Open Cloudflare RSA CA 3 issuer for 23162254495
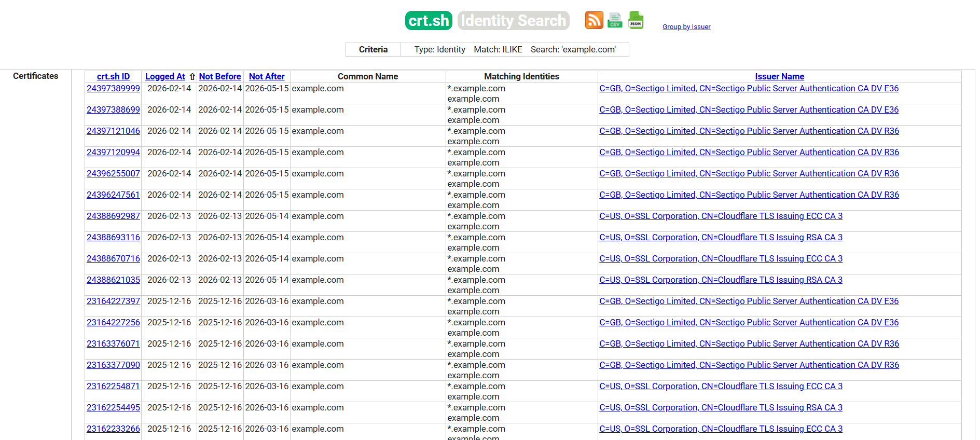Viewport: 980px width, 440px height. point(721,407)
